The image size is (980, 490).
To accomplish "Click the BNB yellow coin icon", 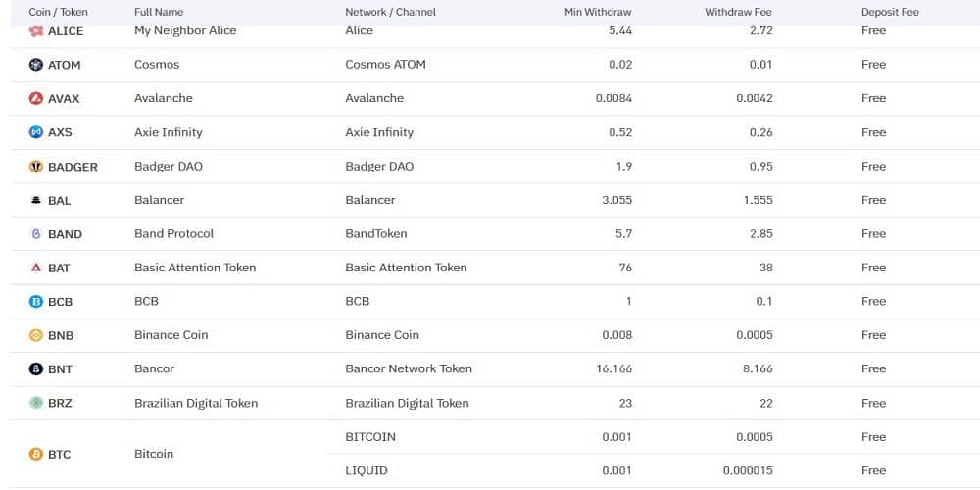I will click(36, 335).
